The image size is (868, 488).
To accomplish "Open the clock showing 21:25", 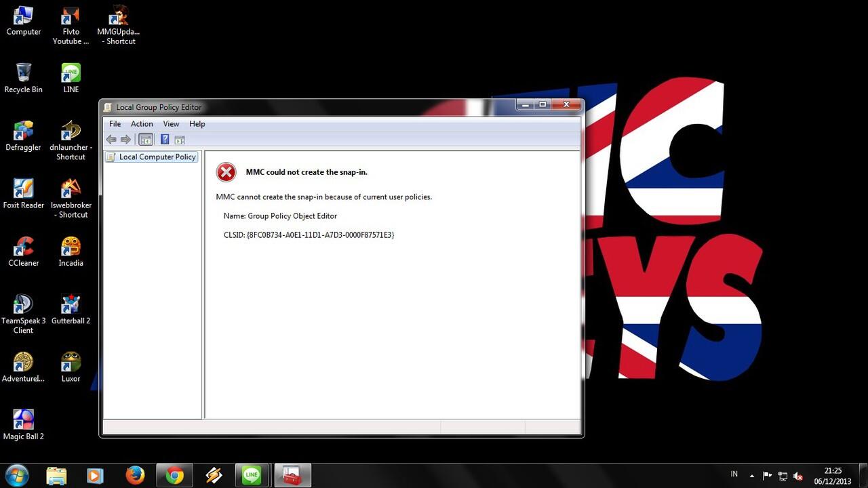I will [833, 476].
